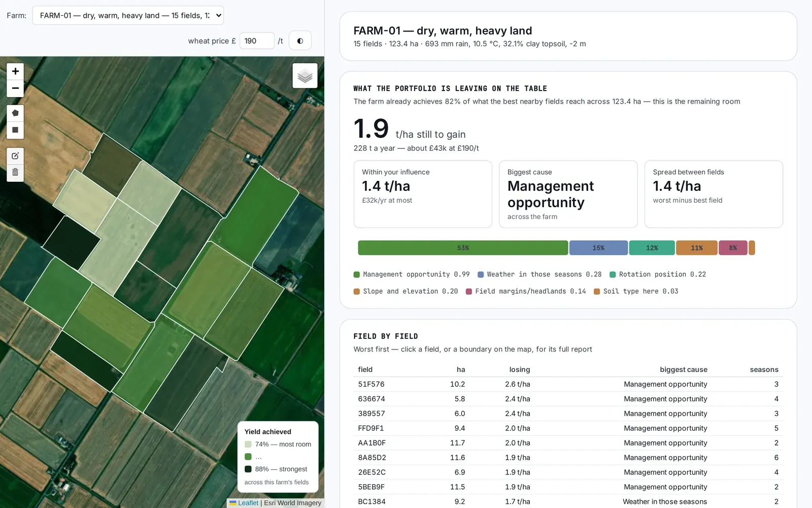Click 'Management opportunity 0.99' legend entry
This screenshot has width=812, height=508.
click(412, 274)
